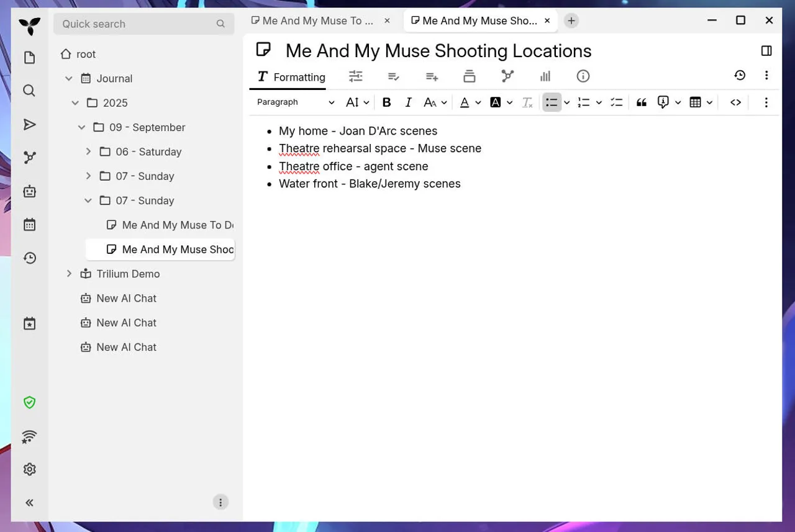Open settings gear in left sidebar

click(29, 469)
